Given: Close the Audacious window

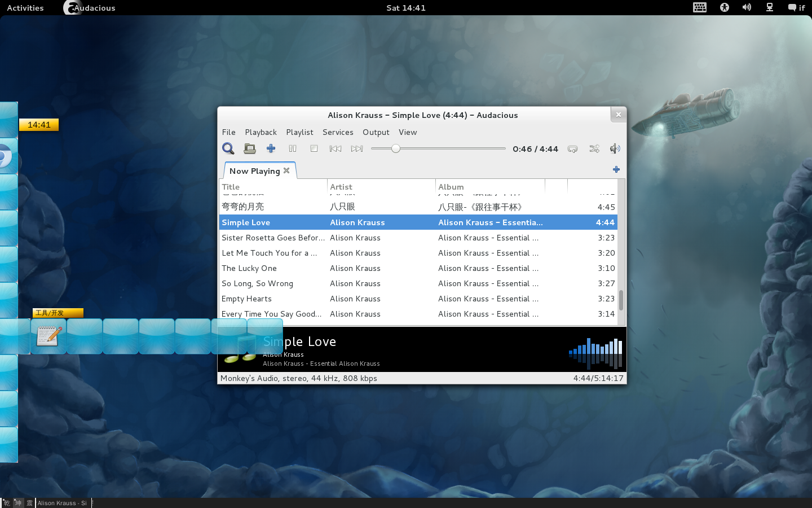Looking at the screenshot, I should pyautogui.click(x=619, y=115).
